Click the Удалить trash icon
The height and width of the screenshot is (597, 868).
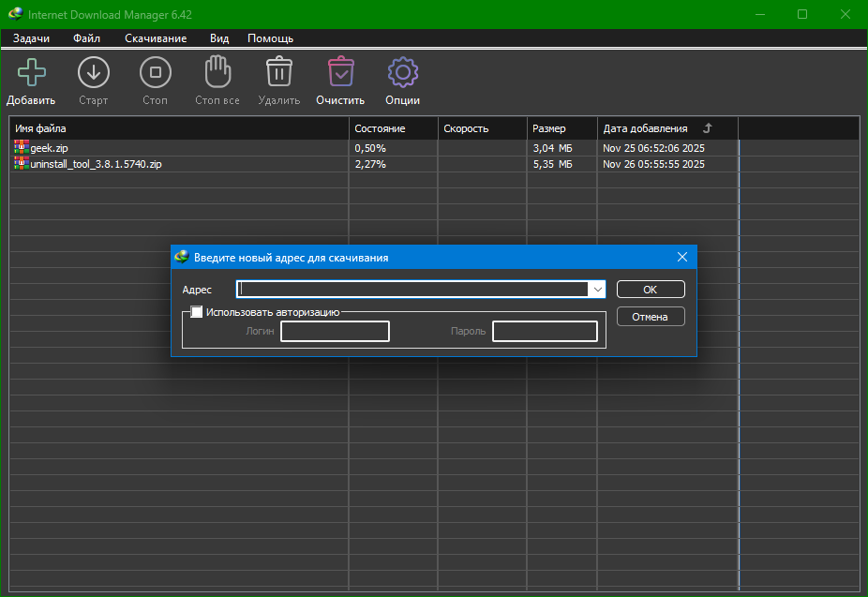(x=278, y=72)
